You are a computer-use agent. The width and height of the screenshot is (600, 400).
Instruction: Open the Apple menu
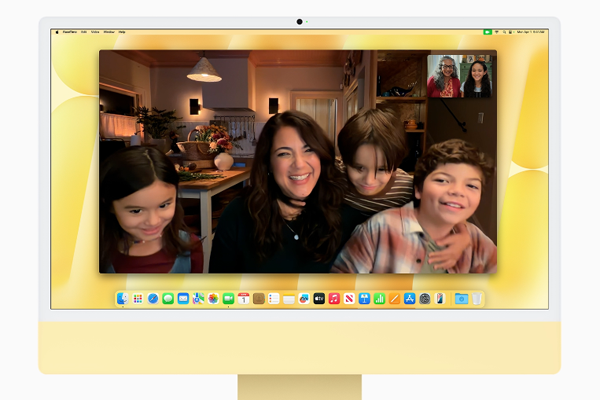[x=57, y=32]
